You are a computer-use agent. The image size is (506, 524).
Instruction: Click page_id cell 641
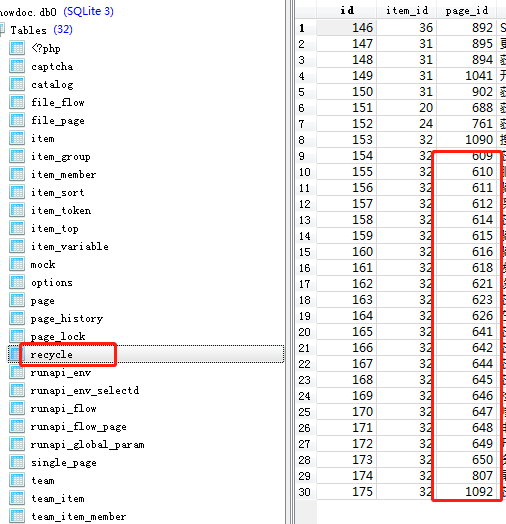pyautogui.click(x=467, y=332)
